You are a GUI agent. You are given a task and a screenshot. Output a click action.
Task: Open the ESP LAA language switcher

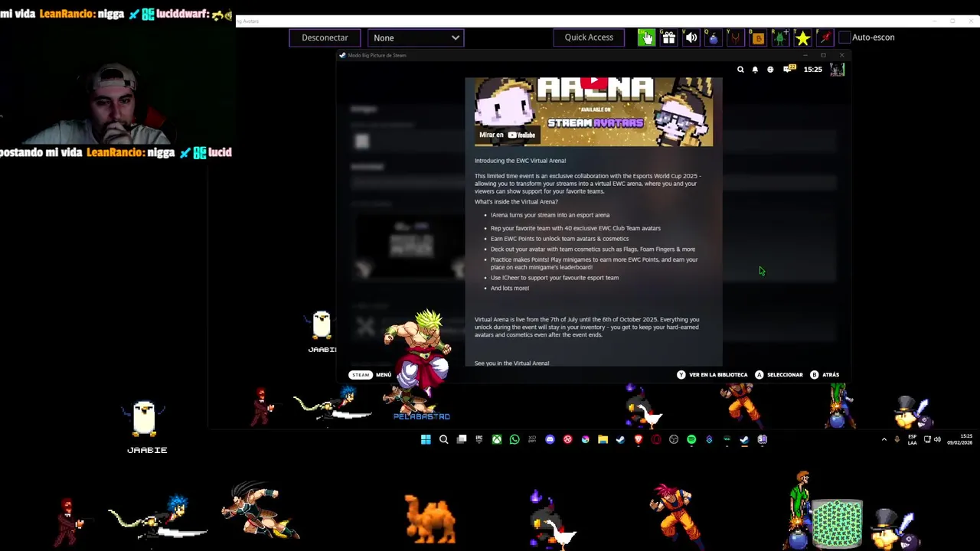pos(912,439)
